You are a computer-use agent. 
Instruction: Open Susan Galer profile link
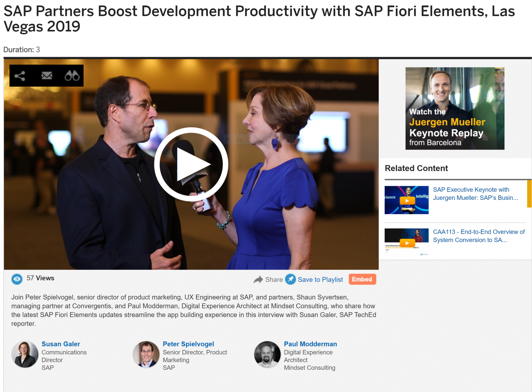[61, 344]
